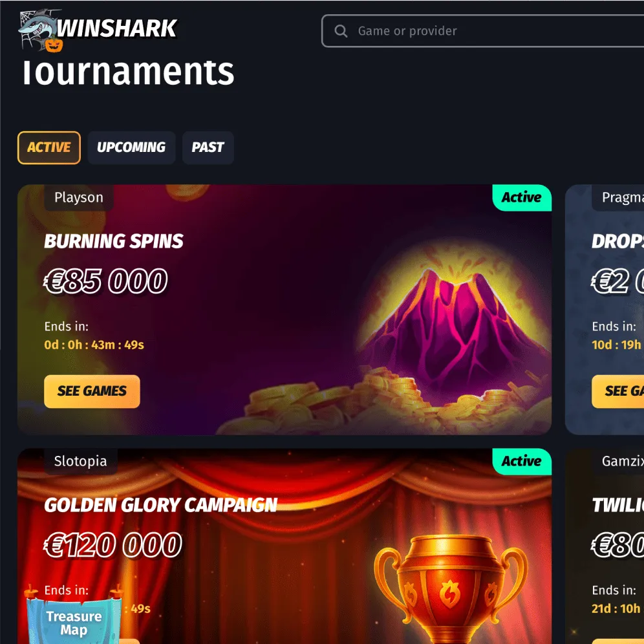Open the Treasure Map scroll widget
The image size is (644, 644).
pyautogui.click(x=74, y=617)
